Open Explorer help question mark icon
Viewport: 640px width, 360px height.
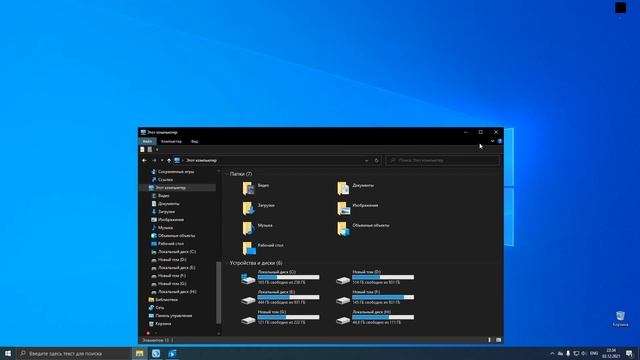[500, 141]
